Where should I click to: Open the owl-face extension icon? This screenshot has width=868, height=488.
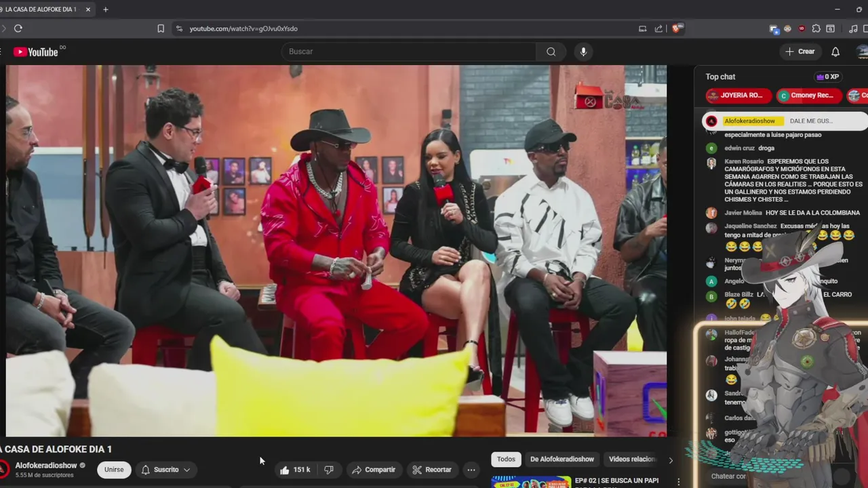787,28
